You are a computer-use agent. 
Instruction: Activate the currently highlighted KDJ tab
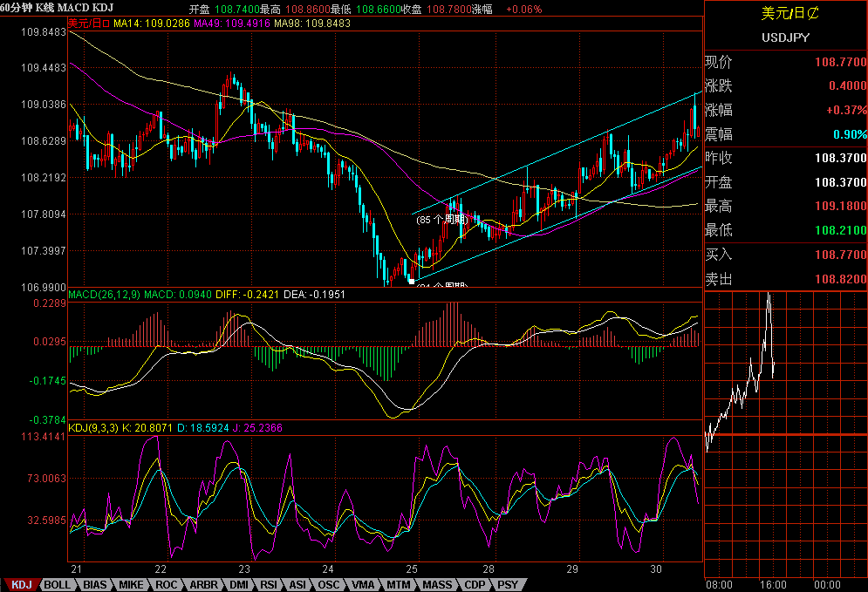click(x=21, y=584)
